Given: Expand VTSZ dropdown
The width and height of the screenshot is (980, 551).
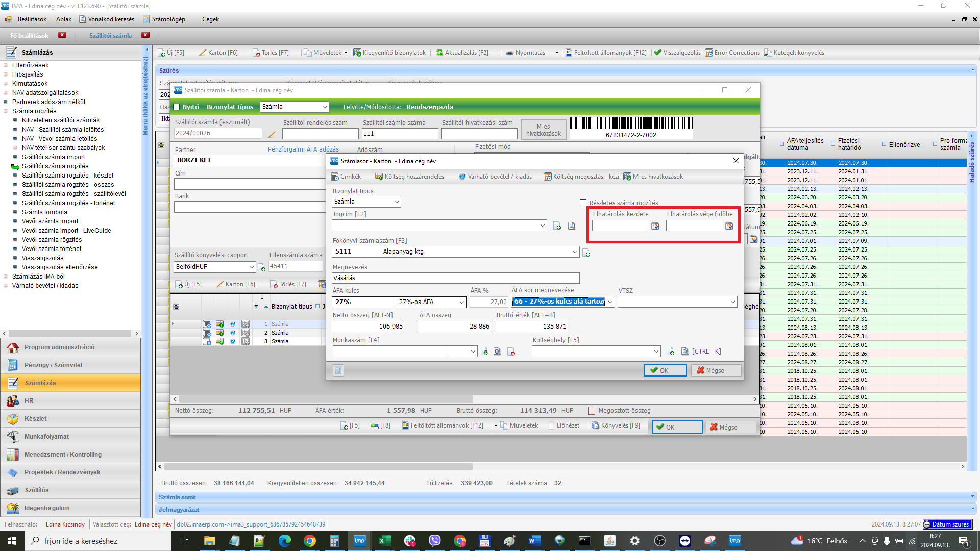Looking at the screenshot, I should click(x=732, y=302).
